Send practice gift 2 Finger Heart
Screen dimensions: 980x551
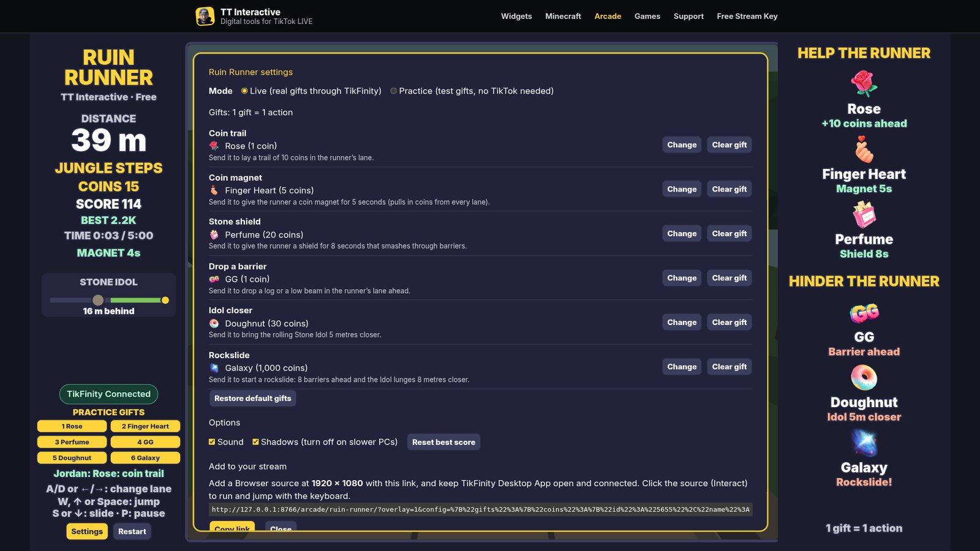(145, 426)
